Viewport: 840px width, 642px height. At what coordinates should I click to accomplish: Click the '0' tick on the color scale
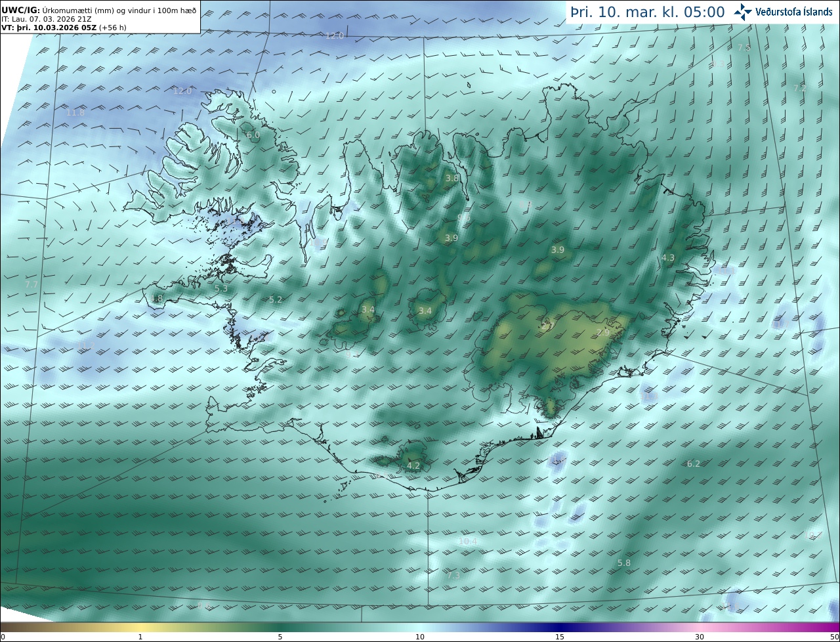3,637
